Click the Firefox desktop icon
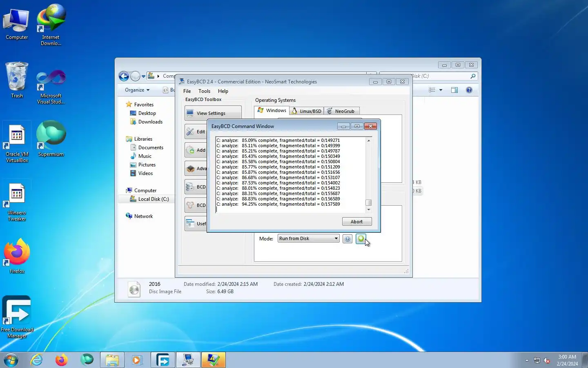 (17, 256)
